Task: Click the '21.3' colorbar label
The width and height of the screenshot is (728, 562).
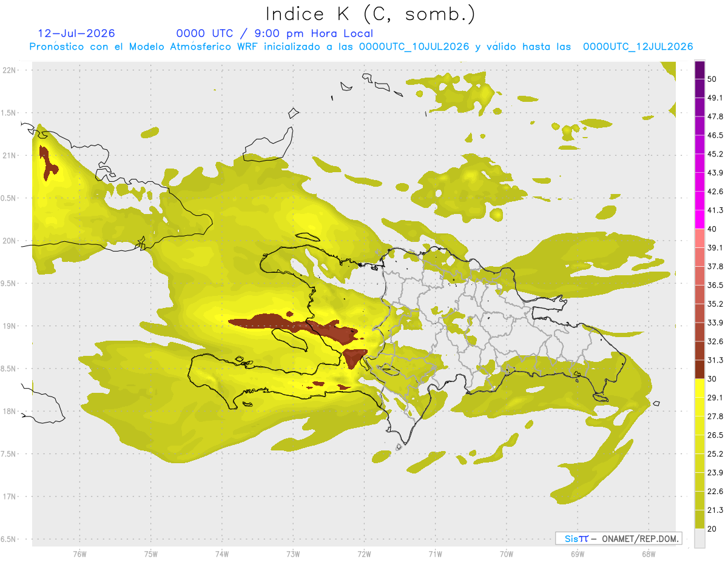Action: (715, 510)
